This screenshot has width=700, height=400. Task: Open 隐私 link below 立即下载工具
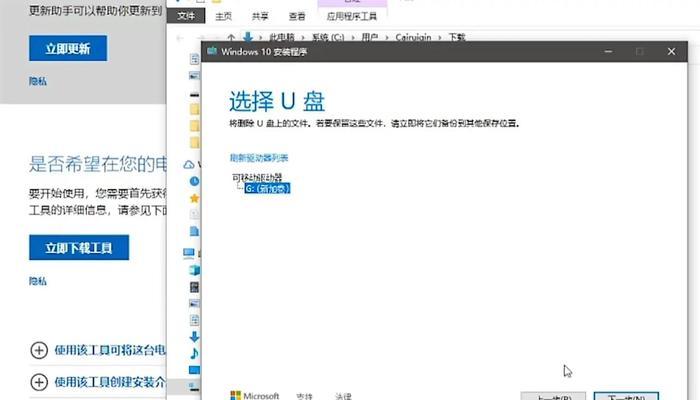[x=38, y=281]
